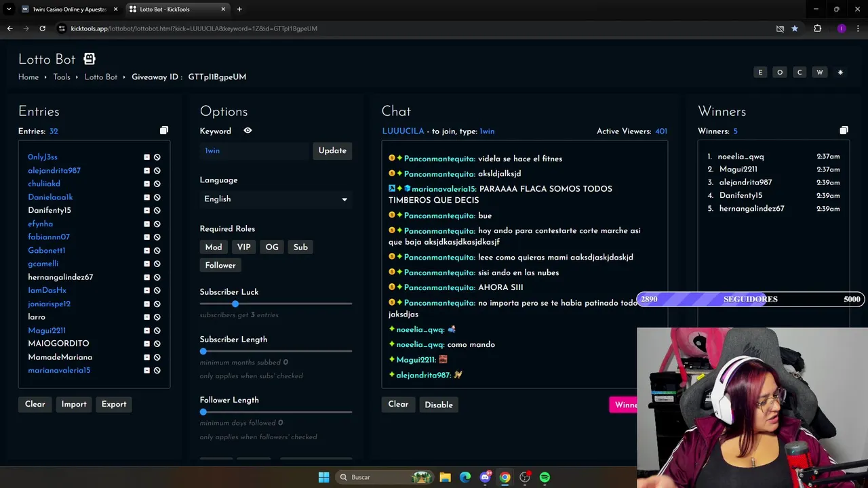Image resolution: width=868 pixels, height=488 pixels.
Task: Open the tab search dropdown arrow
Action: point(8,9)
